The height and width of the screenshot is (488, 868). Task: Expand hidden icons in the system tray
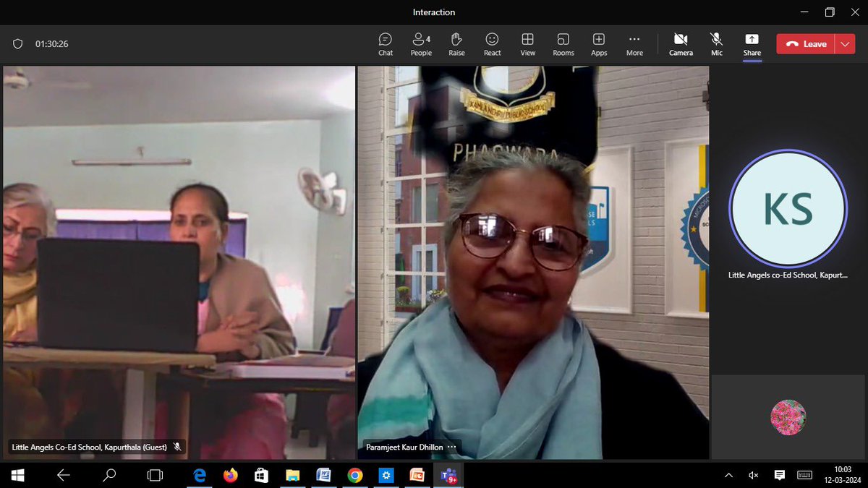point(728,476)
